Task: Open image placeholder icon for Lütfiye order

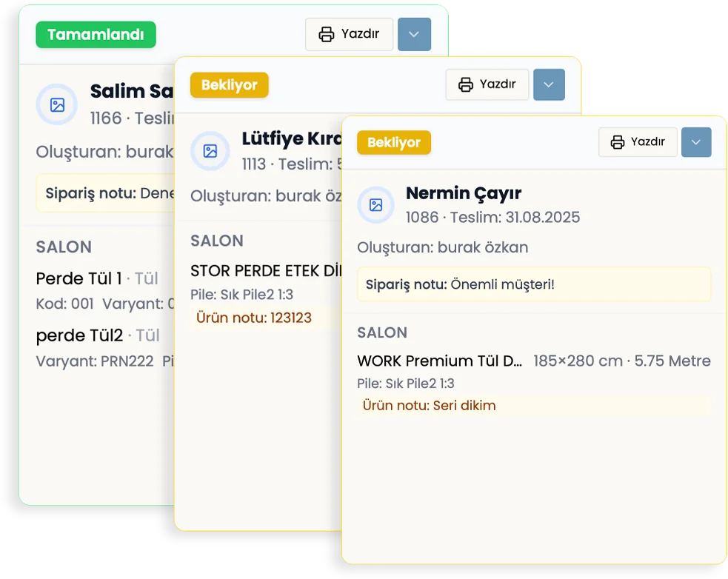Action: (210, 151)
